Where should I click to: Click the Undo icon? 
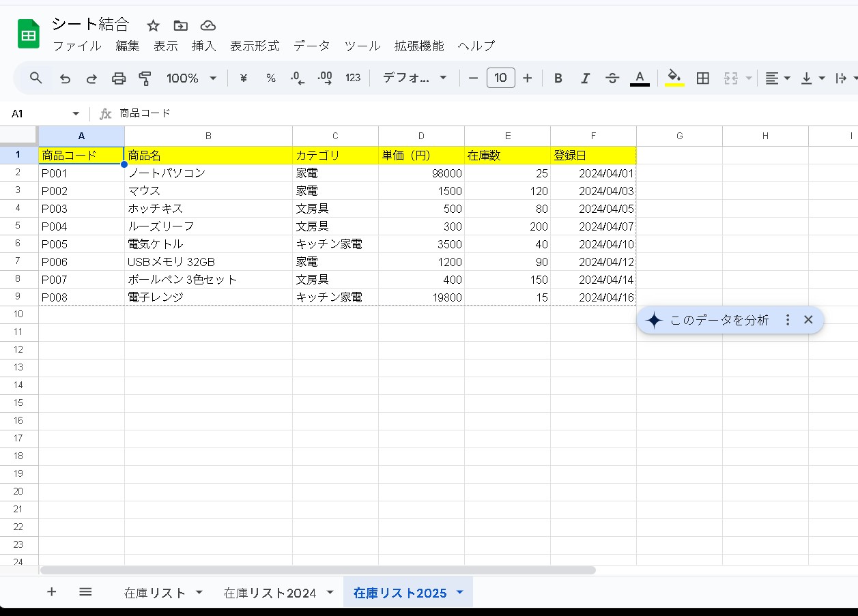[65, 78]
